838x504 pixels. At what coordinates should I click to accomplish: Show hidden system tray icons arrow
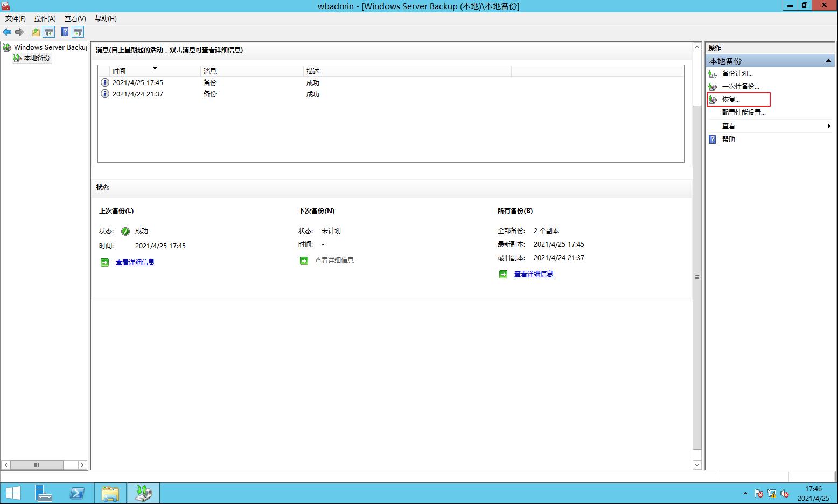[745, 493]
